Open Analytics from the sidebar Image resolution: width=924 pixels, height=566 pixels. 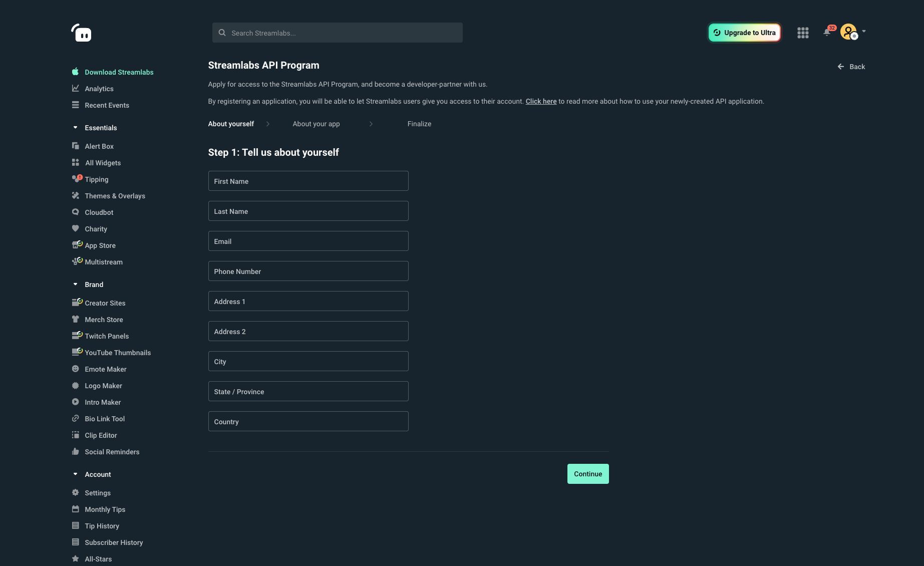tap(99, 89)
